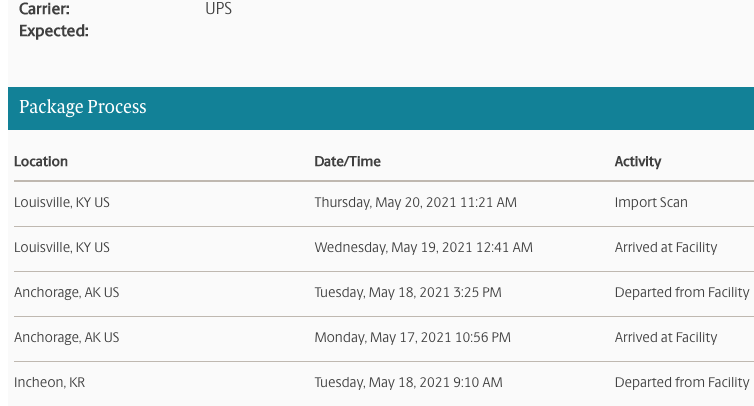The image size is (754, 406).
Task: Select the Import Scan activity entry
Action: pyautogui.click(x=651, y=202)
